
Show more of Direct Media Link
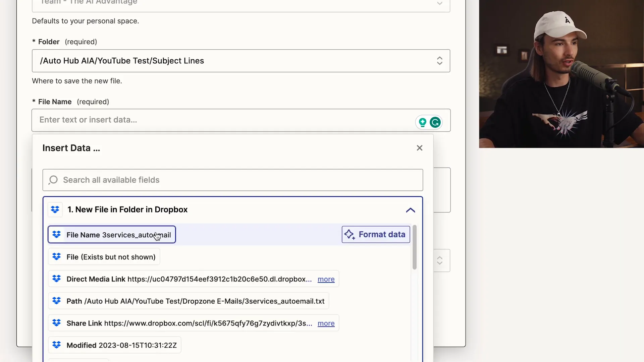(x=326, y=279)
